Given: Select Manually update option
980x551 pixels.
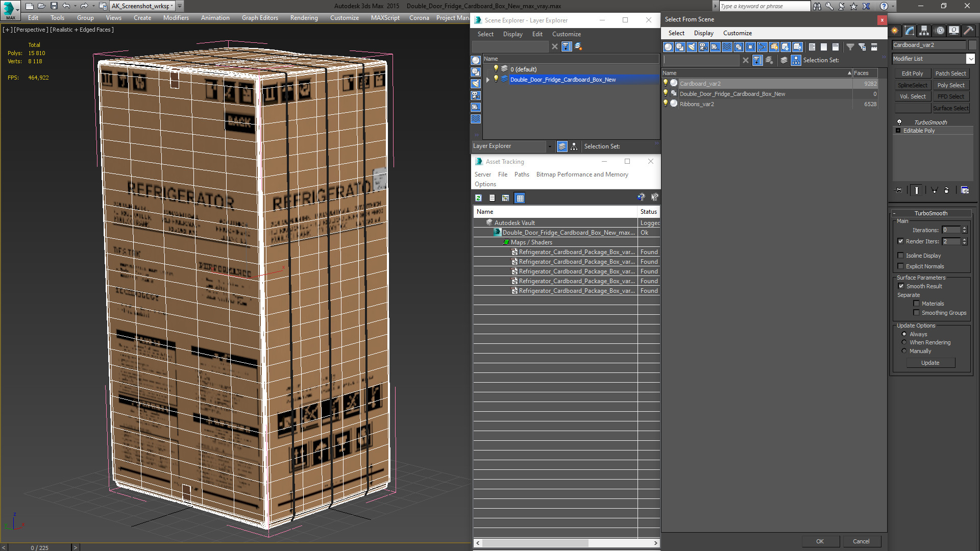Looking at the screenshot, I should (x=904, y=351).
